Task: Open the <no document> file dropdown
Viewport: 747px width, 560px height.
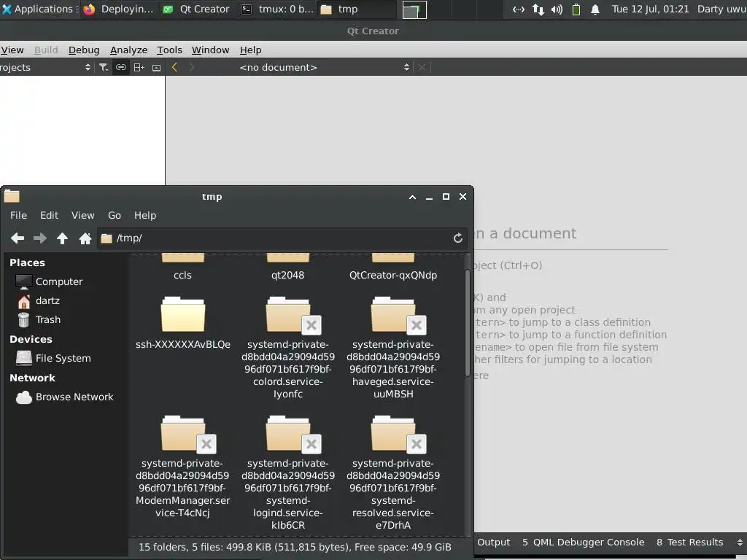Action: pyautogui.click(x=325, y=68)
